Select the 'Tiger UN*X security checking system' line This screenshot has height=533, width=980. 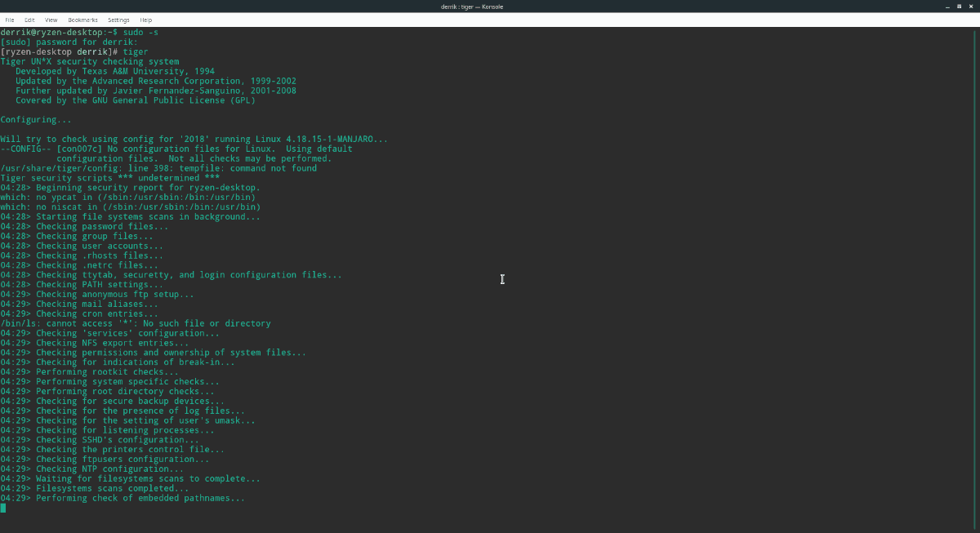coord(90,61)
